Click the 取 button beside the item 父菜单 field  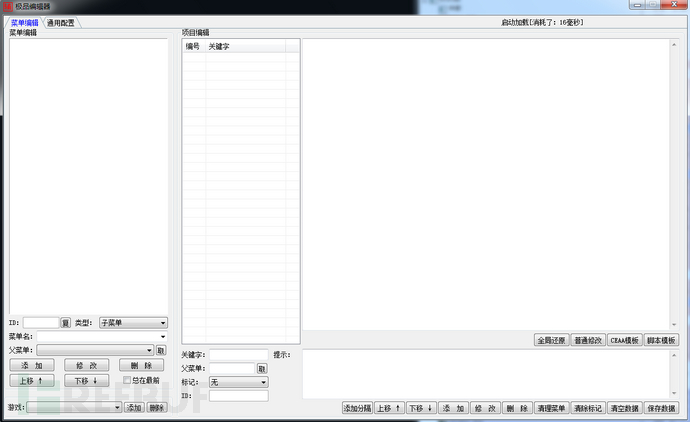point(262,368)
